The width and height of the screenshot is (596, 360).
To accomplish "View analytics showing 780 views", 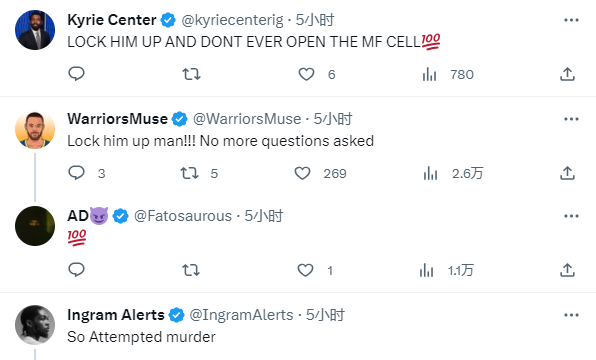I will (448, 75).
